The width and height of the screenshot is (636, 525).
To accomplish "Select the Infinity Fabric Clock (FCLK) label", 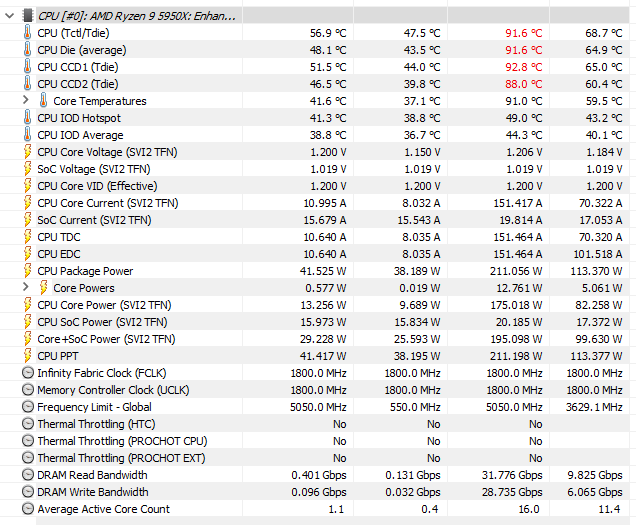I will click(x=102, y=373).
